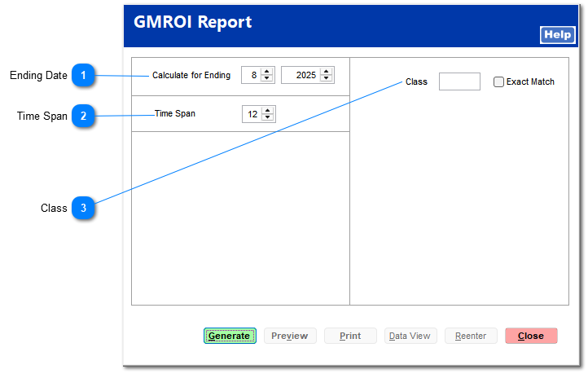Viewport: 588px width, 374px height.
Task: Enable the Exact Match checkbox
Action: coord(498,81)
